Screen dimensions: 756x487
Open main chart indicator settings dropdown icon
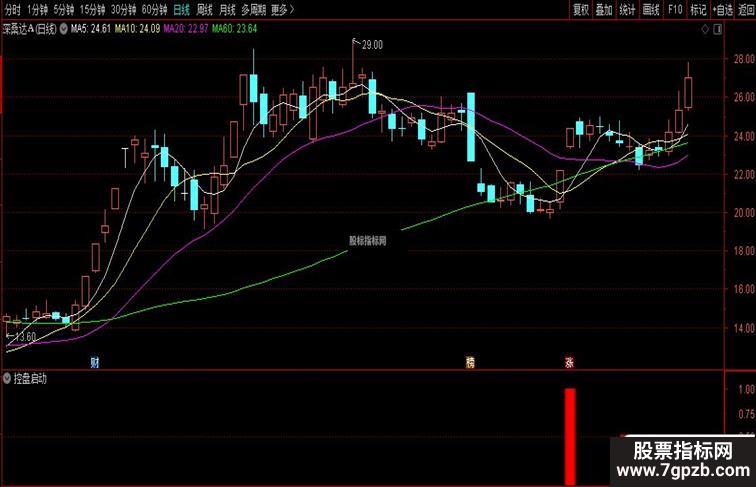coord(64,29)
